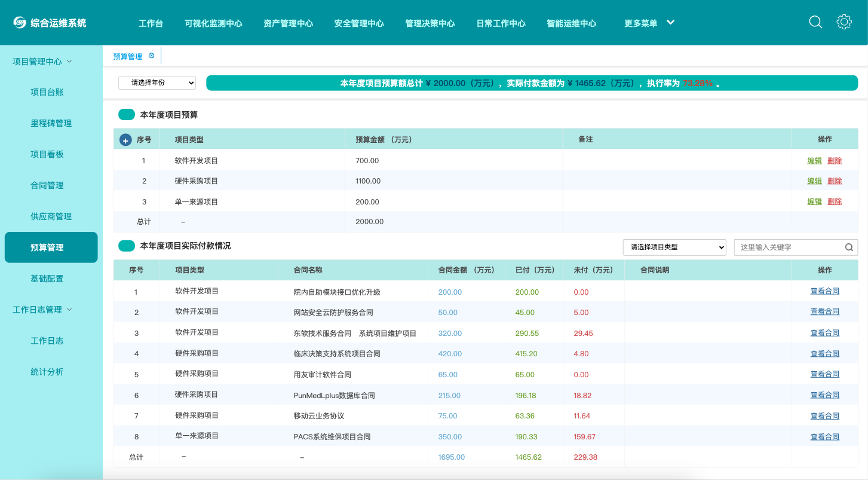The image size is (868, 480).
Task: Close the 预算管理 tab
Action: point(151,56)
